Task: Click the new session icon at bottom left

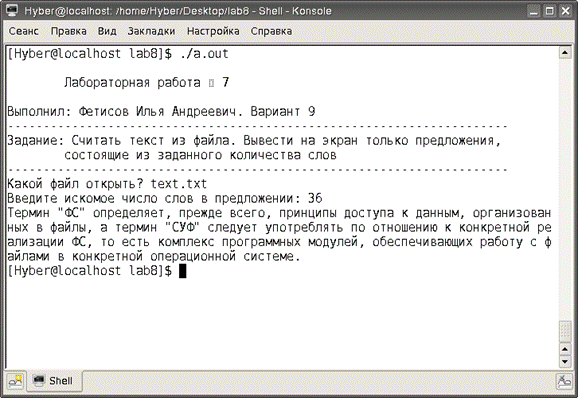Action: click(x=15, y=381)
